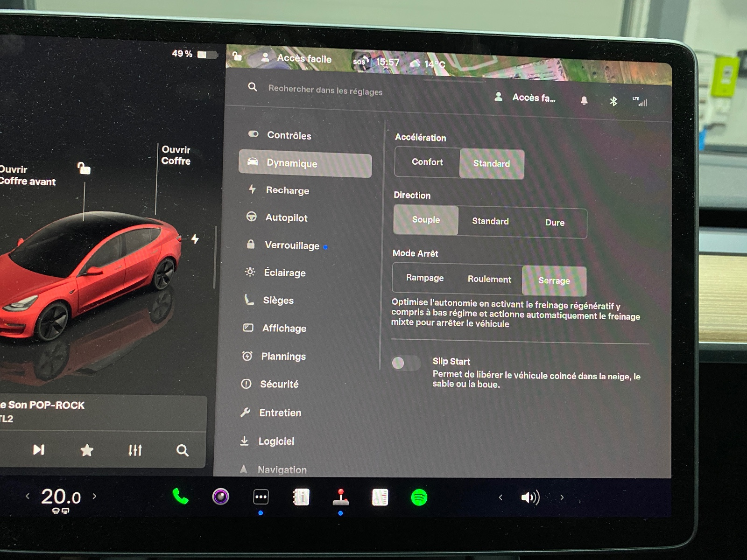Open the dashcam camera app
This screenshot has width=747, height=560.
(x=220, y=497)
